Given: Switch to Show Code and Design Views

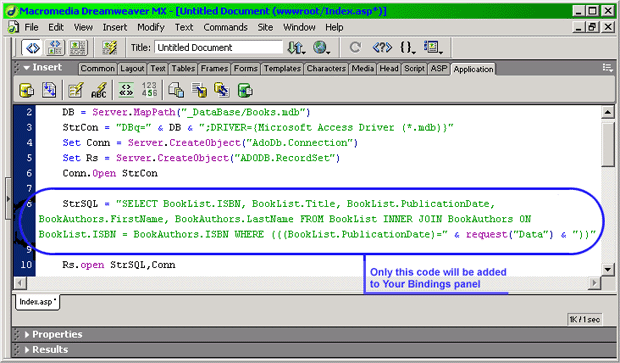Looking at the screenshot, I should click(x=55, y=48).
